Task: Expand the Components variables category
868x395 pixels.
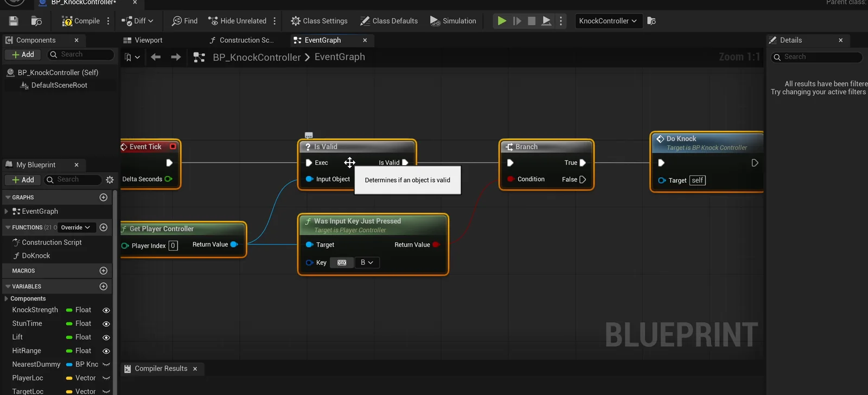Action: (x=6, y=299)
